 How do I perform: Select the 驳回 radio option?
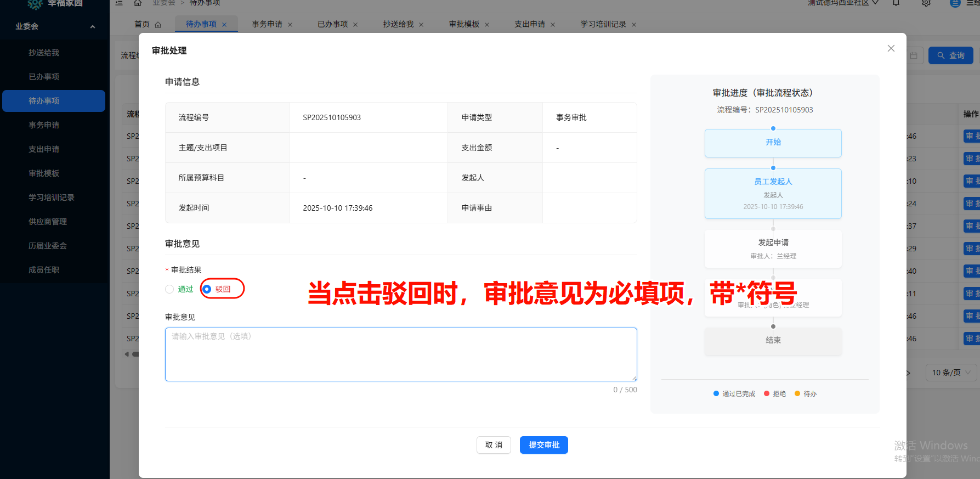[x=207, y=289]
